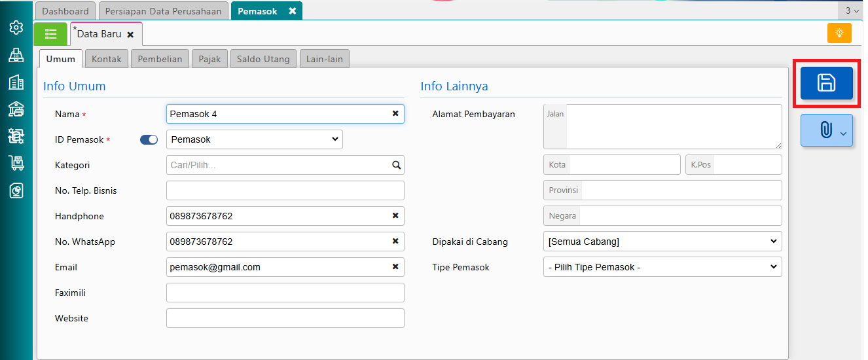Open the cash register sidebar icon
Viewport: 868px width, 360px height.
pos(16,55)
